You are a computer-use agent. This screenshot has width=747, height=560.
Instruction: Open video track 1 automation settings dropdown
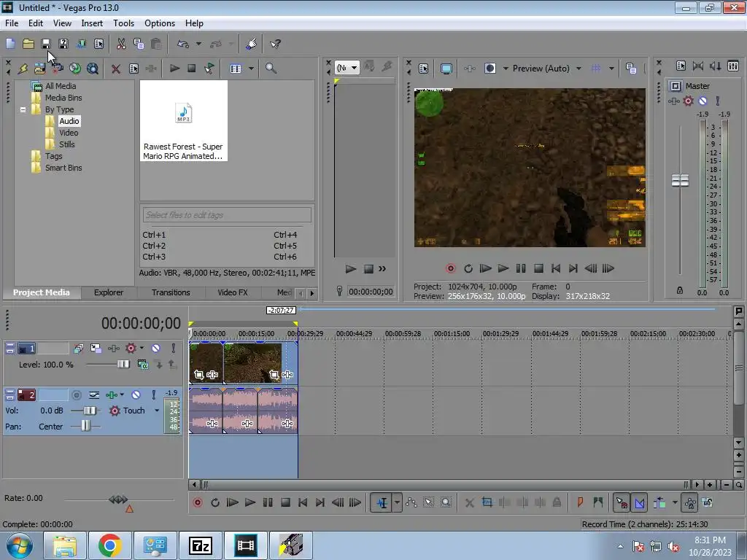[x=142, y=348]
